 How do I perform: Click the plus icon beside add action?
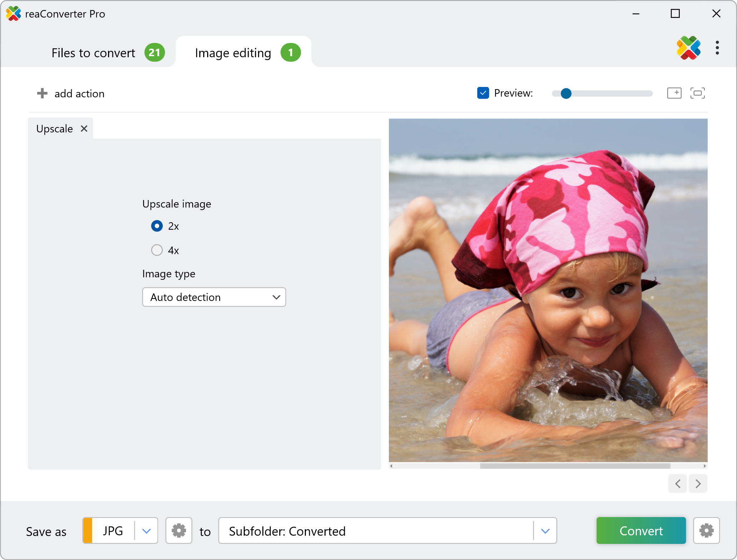pyautogui.click(x=42, y=93)
